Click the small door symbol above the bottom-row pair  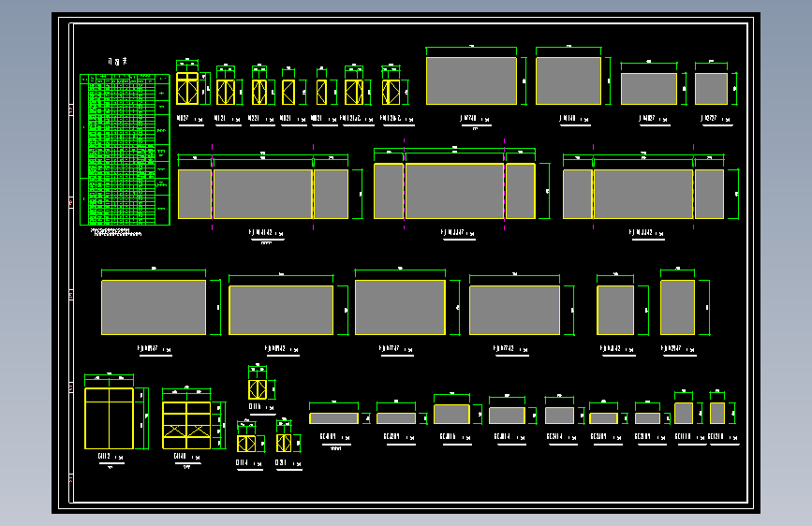258,389
